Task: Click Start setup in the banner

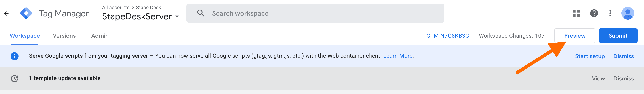Action: click(x=590, y=56)
